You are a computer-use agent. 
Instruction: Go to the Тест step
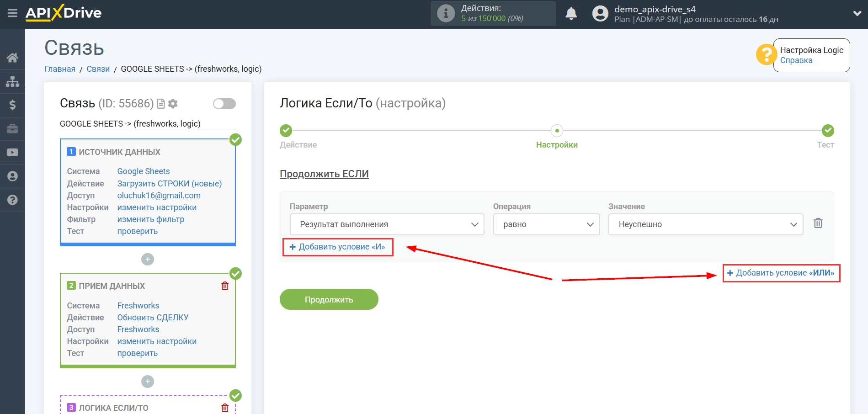pyautogui.click(x=827, y=131)
